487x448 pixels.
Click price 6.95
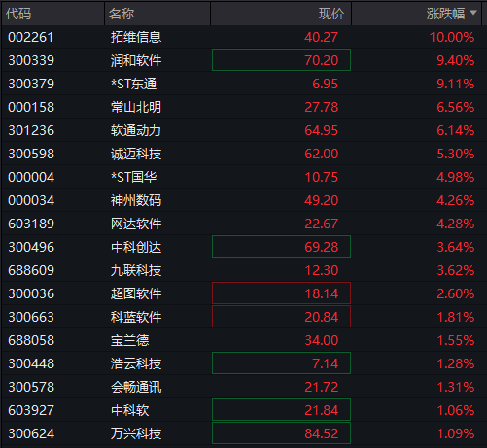pos(325,84)
